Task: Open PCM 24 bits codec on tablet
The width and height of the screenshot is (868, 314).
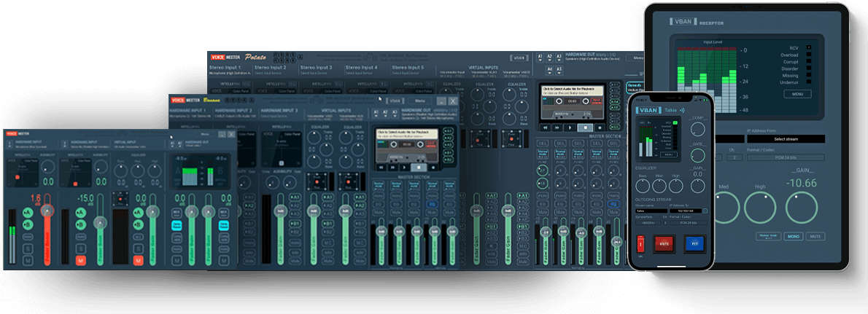Action: click(786, 157)
